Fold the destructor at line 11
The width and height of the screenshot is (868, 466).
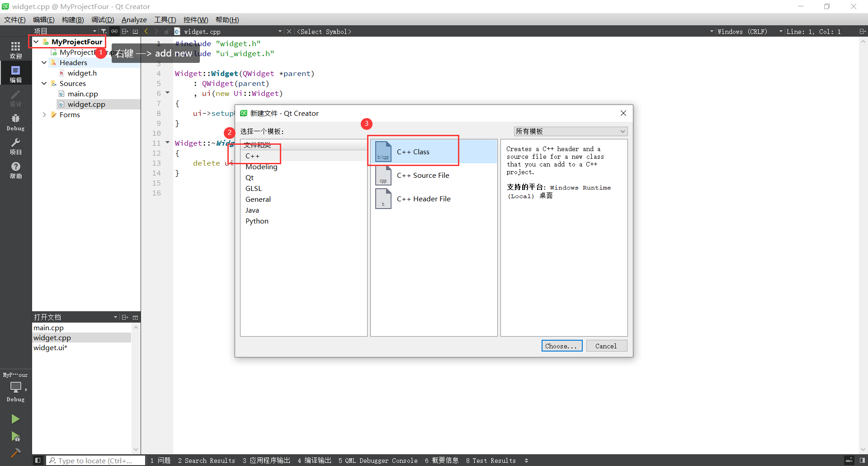click(168, 143)
